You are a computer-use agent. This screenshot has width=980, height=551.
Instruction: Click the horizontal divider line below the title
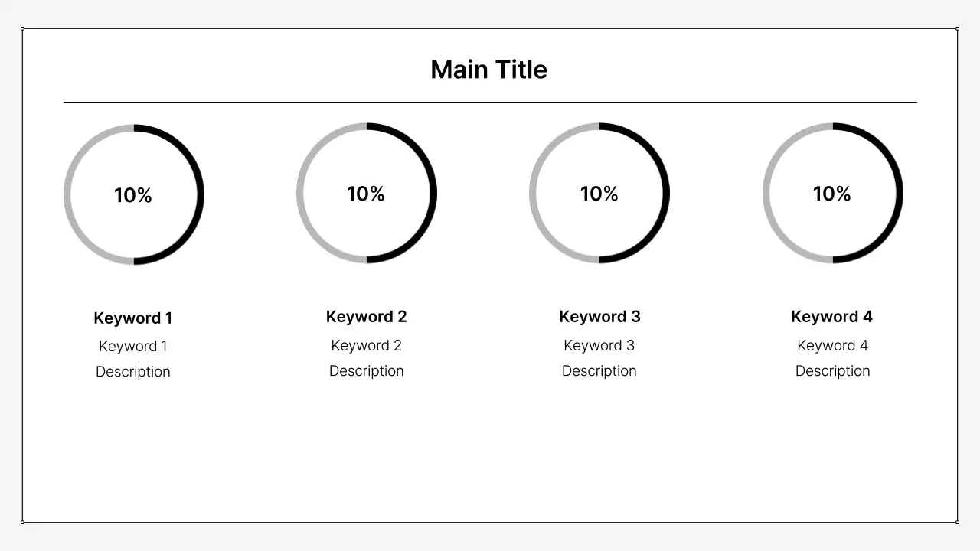point(490,102)
